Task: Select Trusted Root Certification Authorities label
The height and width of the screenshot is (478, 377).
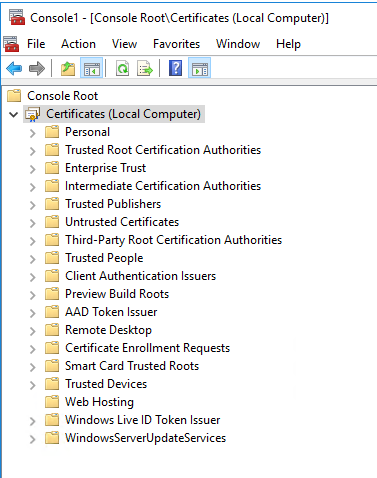Action: point(163,150)
